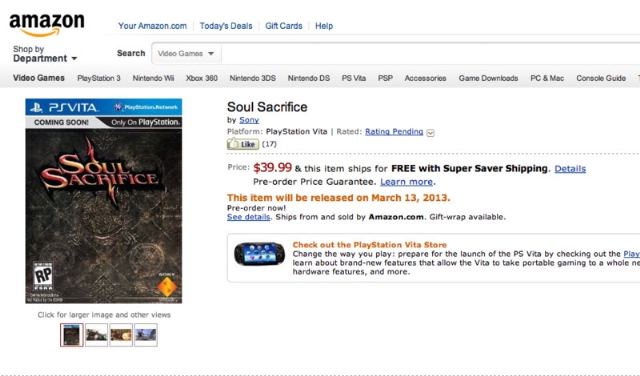This screenshot has height=376, width=640.
Task: Open Super Saver Shipping Details link
Action: [x=570, y=169]
